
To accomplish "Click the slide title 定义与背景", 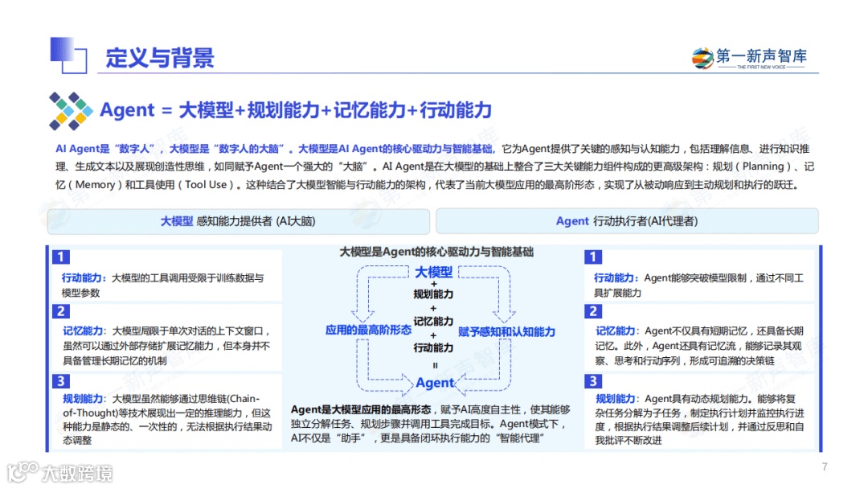I will [160, 58].
